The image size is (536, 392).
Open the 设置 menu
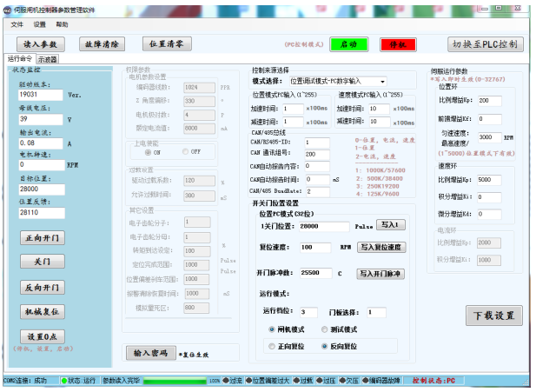40,24
